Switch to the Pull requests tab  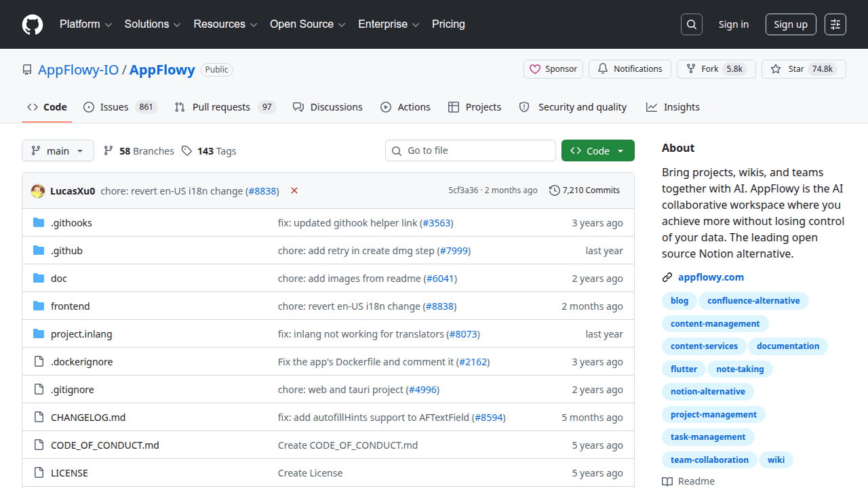click(225, 107)
